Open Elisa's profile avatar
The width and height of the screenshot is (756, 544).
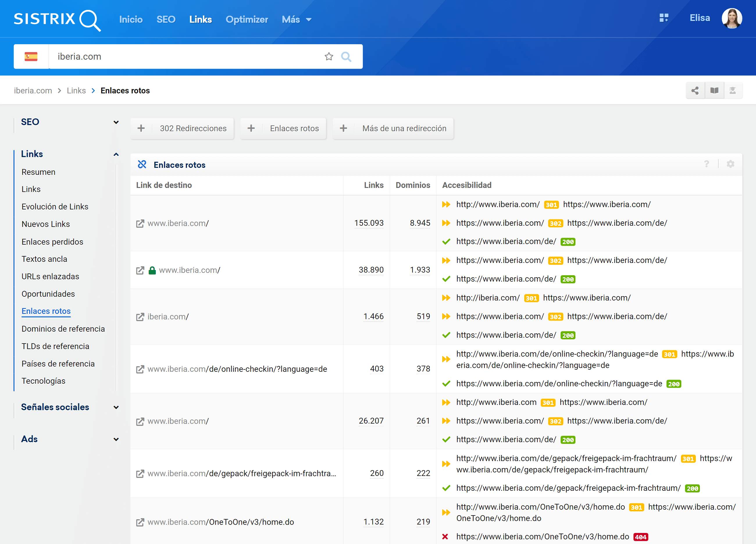[x=732, y=18]
